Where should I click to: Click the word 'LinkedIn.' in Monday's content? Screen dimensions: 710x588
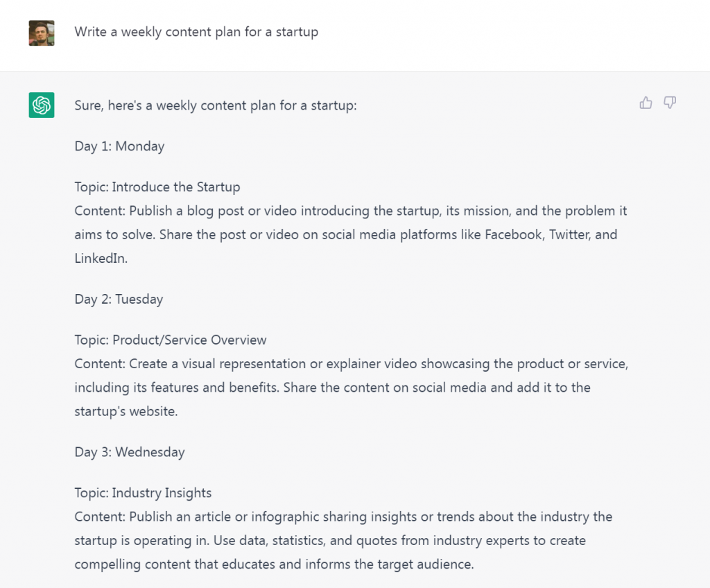coord(101,258)
